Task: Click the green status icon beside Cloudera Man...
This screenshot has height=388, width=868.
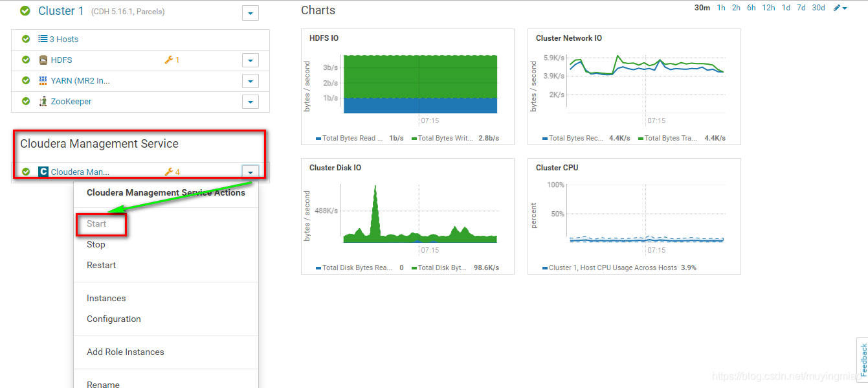Action: (x=26, y=172)
